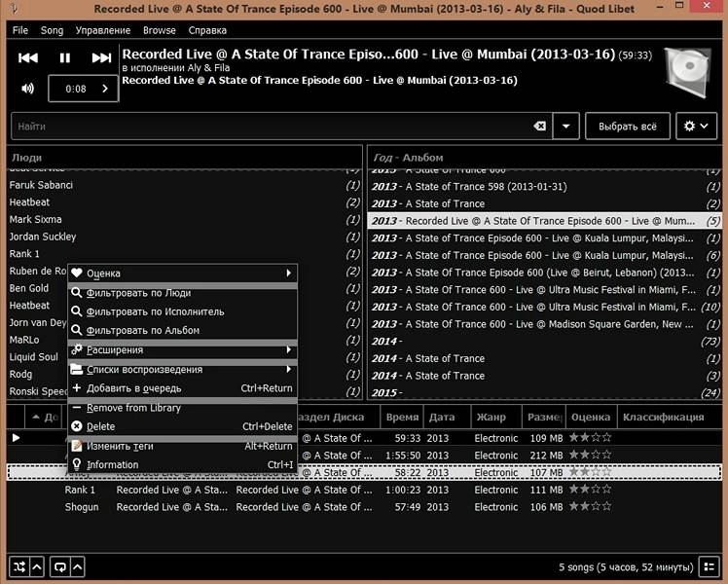728x584 pixels.
Task: Sort song list by Оценка column
Action: click(591, 417)
